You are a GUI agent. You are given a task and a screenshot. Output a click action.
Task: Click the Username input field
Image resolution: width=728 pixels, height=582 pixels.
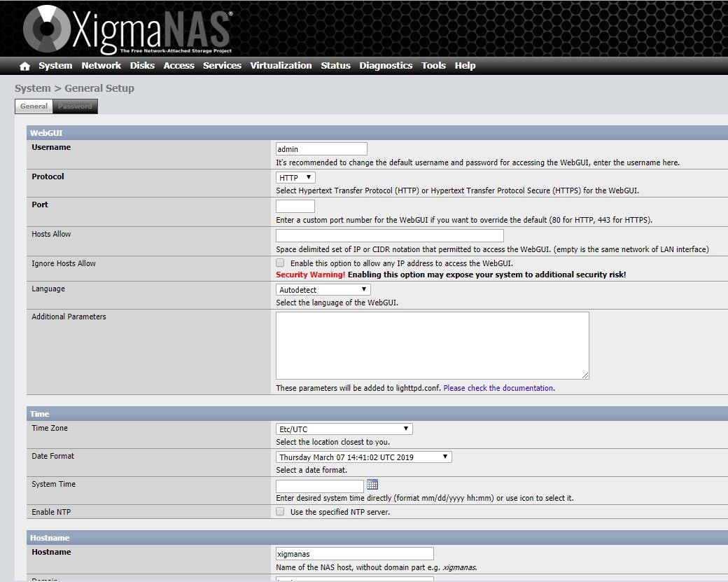[321, 149]
